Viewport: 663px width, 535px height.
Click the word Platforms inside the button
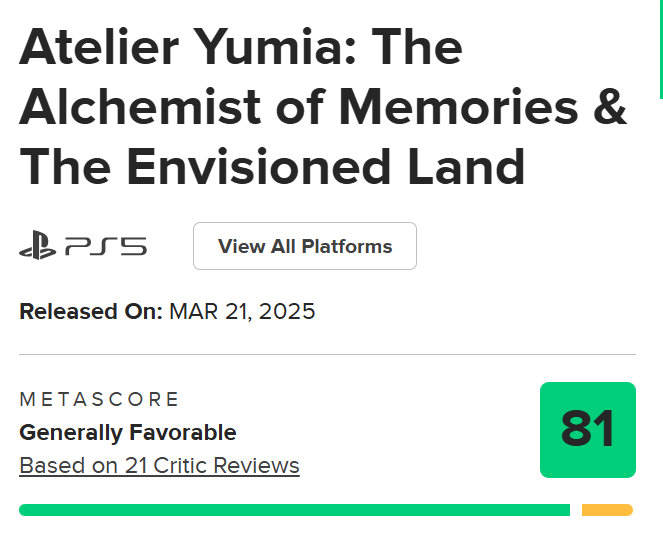[347, 246]
